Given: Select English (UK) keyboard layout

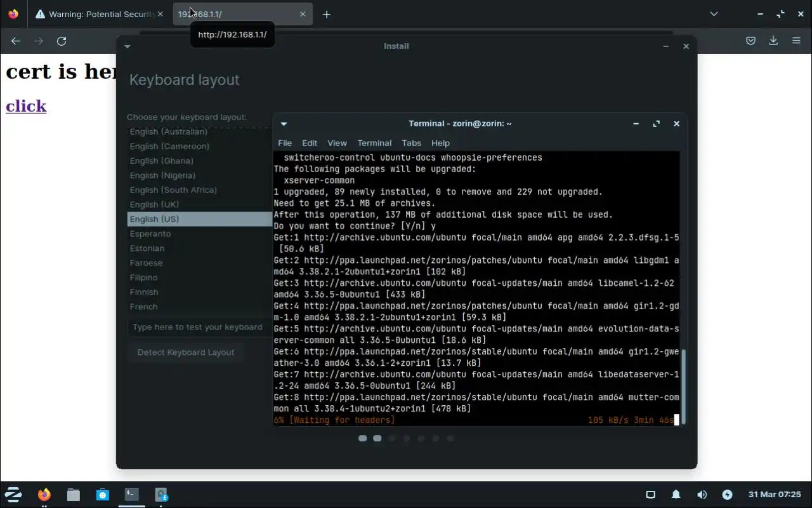Looking at the screenshot, I should coord(200,204).
